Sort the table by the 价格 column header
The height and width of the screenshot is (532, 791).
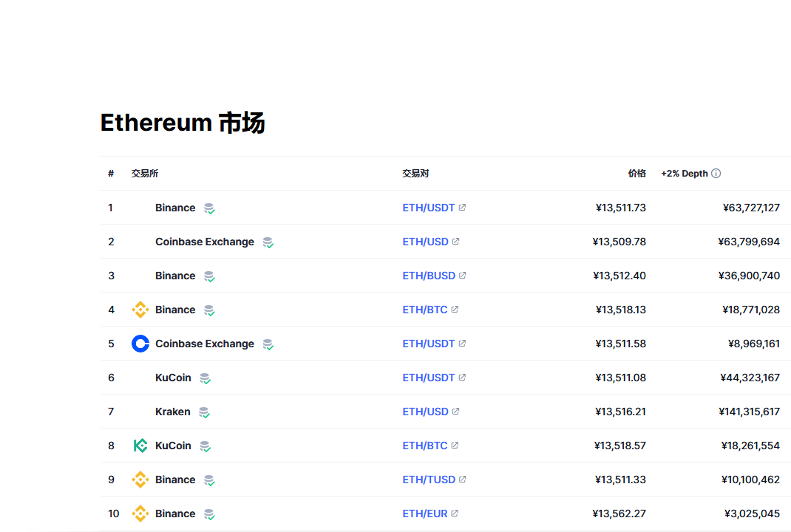(636, 174)
